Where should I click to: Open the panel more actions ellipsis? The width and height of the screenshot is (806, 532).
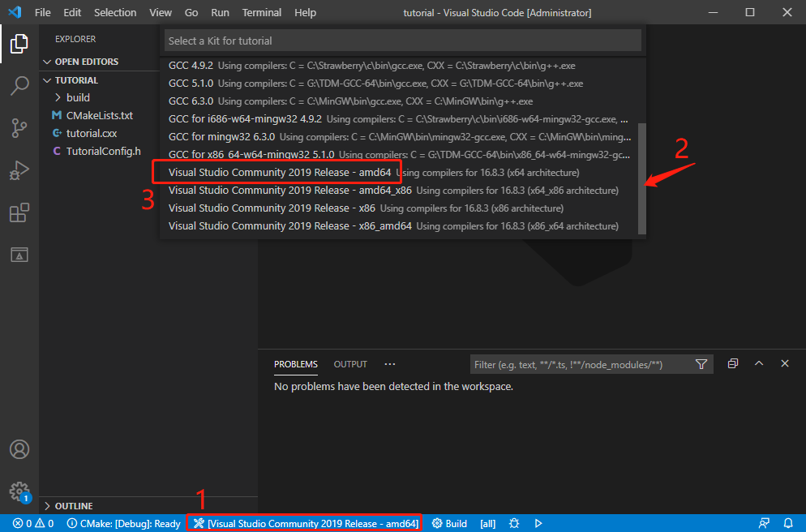(390, 364)
